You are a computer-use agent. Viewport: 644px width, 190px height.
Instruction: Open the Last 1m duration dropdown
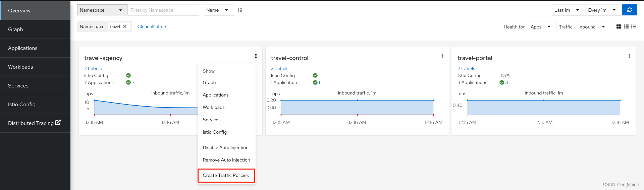568,10
